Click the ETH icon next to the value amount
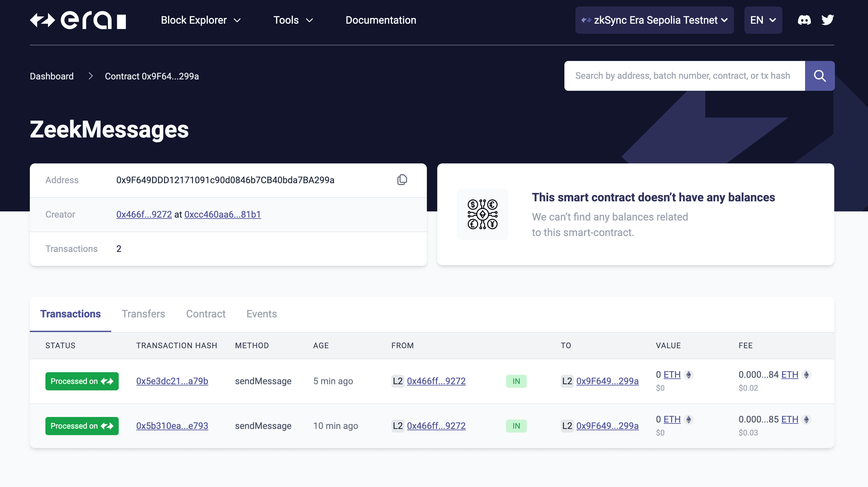Image resolution: width=868 pixels, height=487 pixels. [x=688, y=374]
